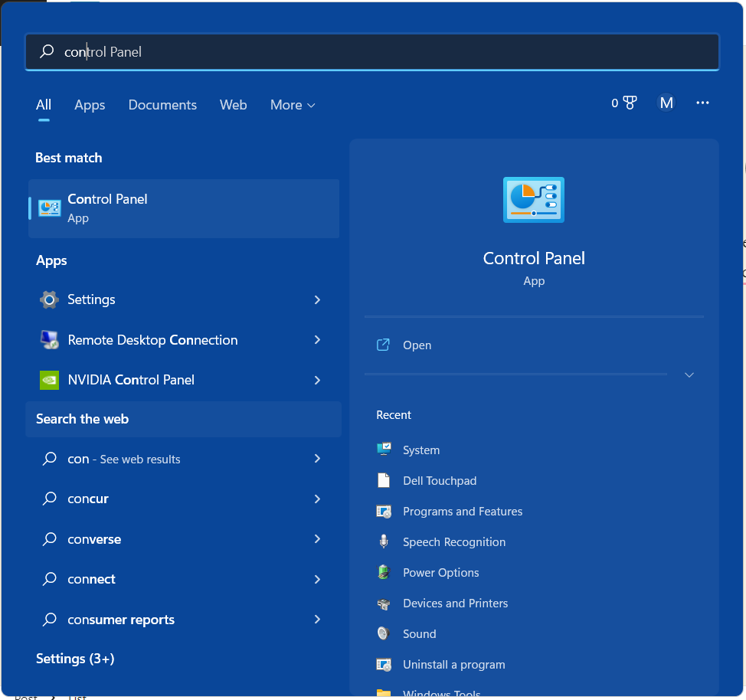Click con - See web results
The width and height of the screenshot is (746, 700).
184,459
